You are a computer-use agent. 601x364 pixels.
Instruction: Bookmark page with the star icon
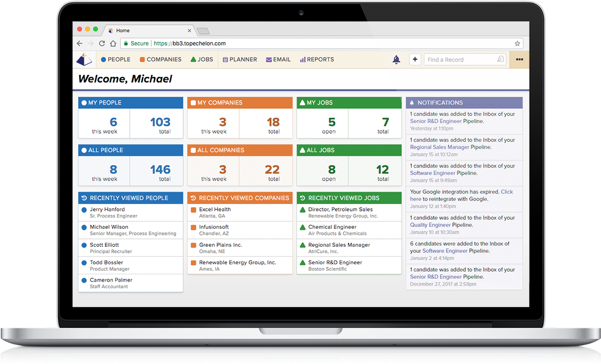pyautogui.click(x=518, y=43)
